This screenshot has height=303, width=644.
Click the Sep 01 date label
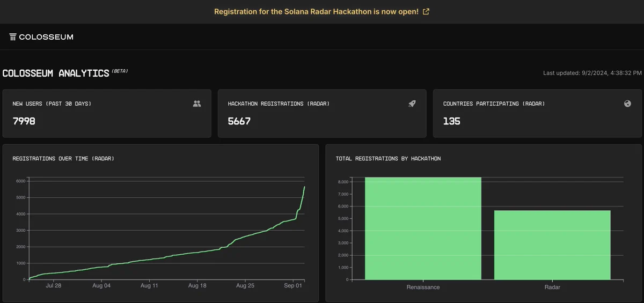[x=293, y=286]
